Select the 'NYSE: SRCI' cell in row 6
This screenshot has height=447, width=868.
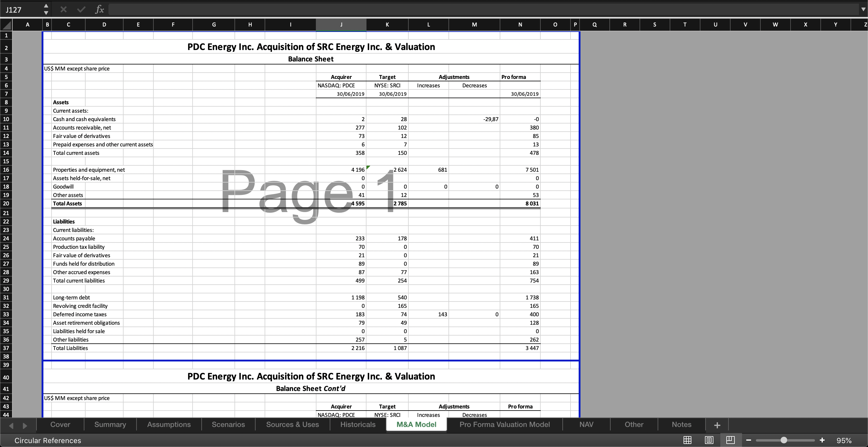coord(387,86)
